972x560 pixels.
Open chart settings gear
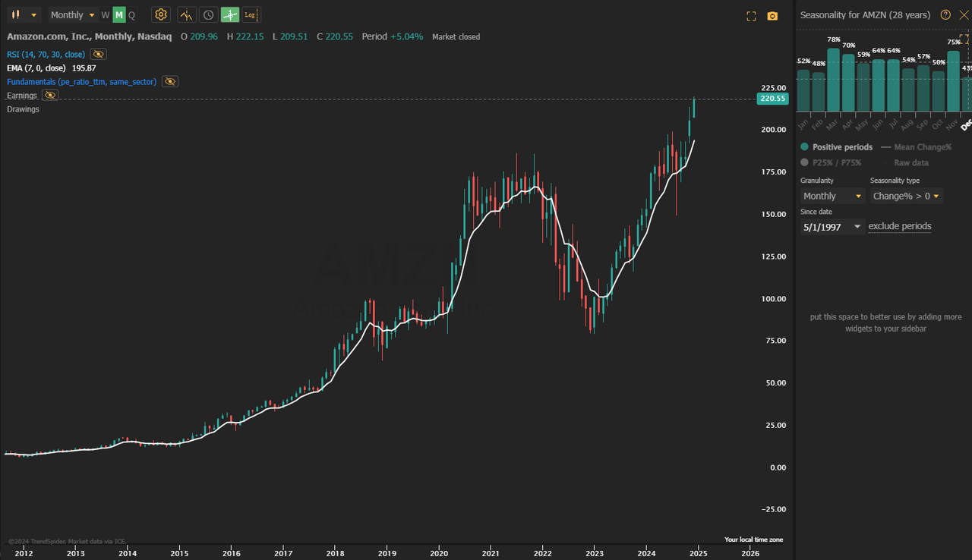pyautogui.click(x=161, y=15)
